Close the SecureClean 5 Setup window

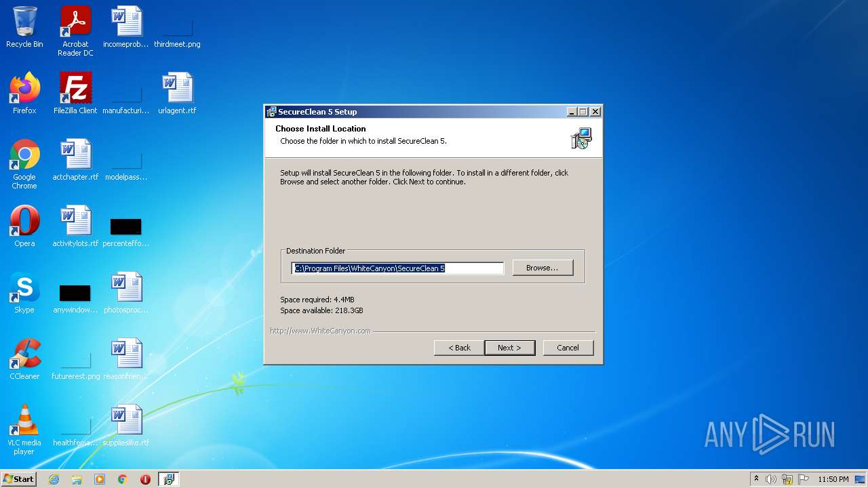[595, 112]
